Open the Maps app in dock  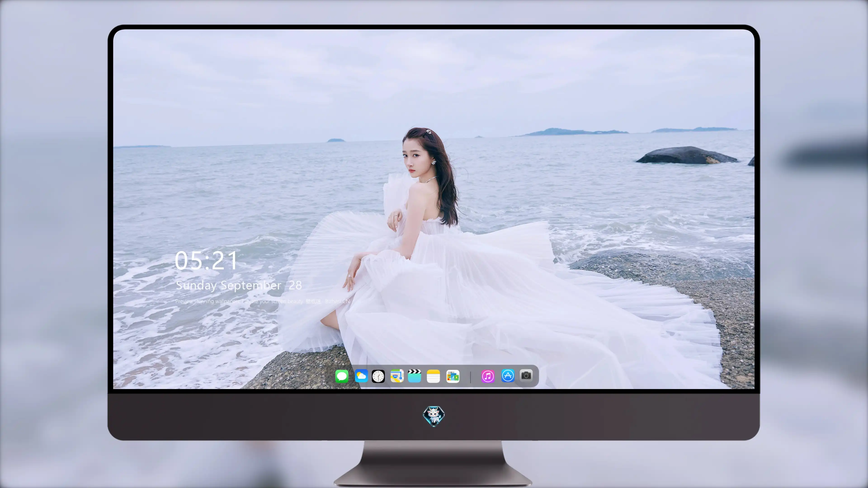[x=397, y=376]
